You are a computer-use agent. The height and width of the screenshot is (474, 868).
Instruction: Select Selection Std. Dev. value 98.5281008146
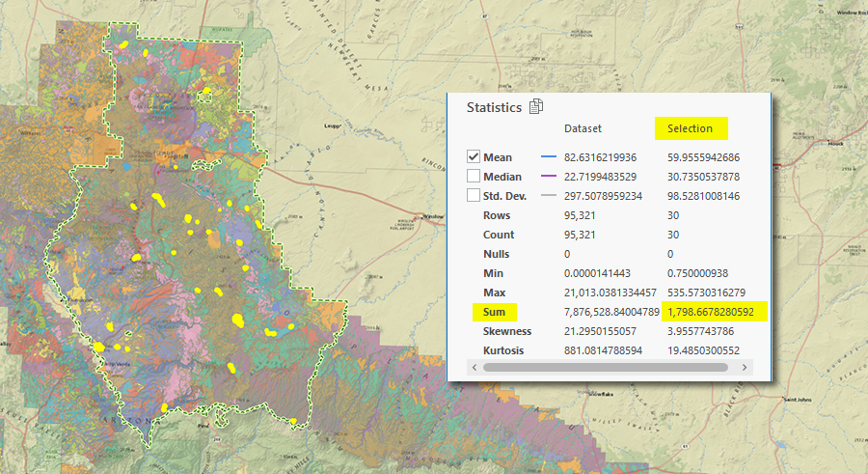click(x=703, y=196)
